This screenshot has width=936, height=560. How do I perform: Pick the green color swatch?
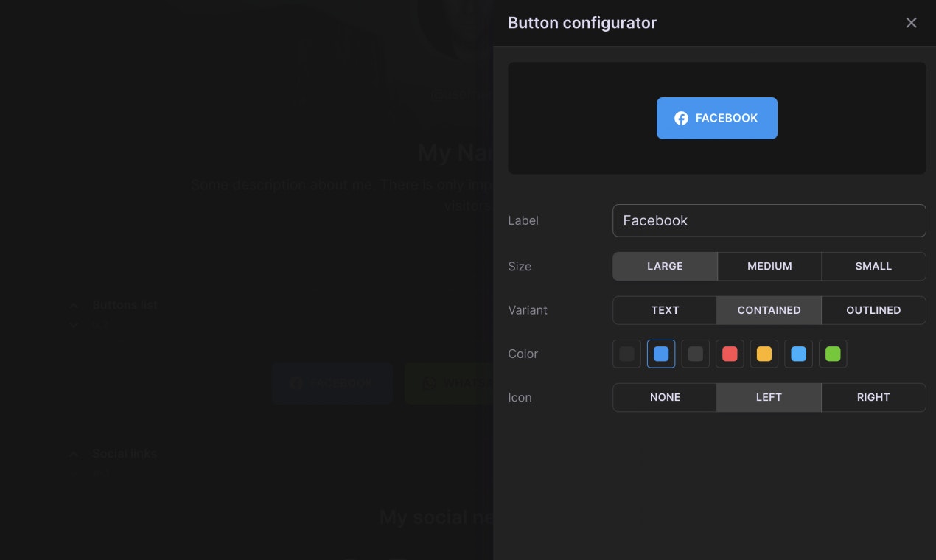[833, 354]
